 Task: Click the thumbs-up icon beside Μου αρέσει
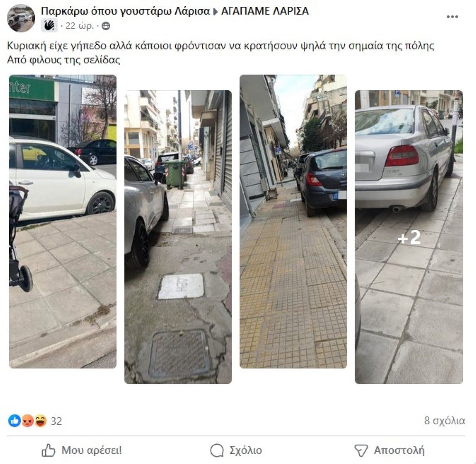point(48,450)
